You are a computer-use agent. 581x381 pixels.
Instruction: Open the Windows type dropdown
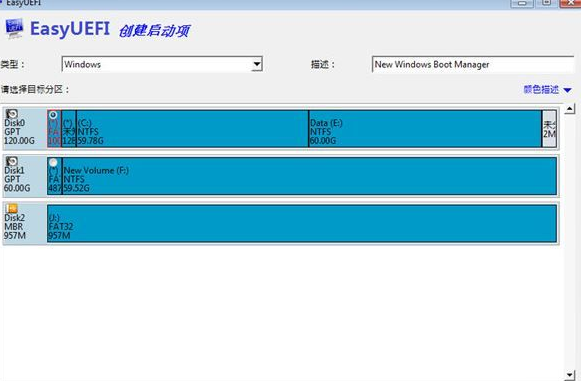coord(257,64)
